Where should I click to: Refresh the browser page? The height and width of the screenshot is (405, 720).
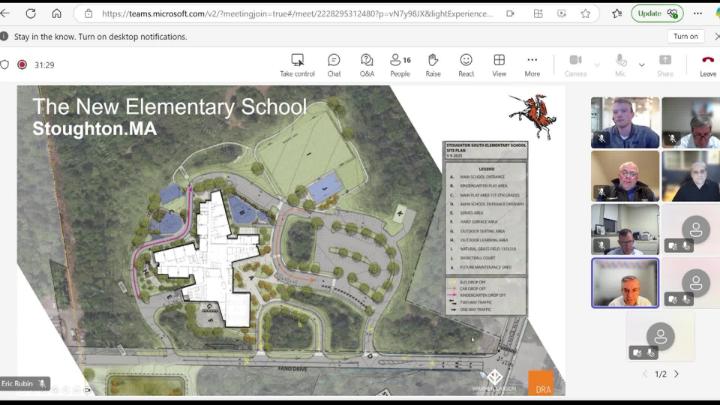[30, 13]
